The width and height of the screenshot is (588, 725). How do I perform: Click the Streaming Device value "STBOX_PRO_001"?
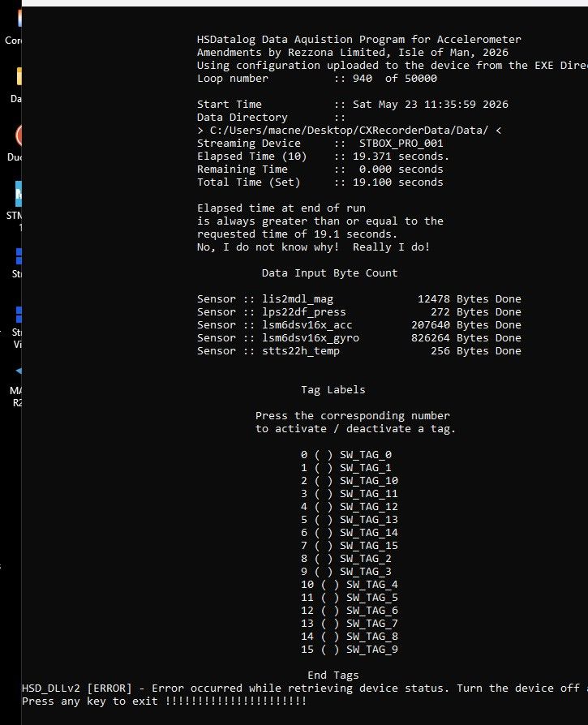point(401,144)
